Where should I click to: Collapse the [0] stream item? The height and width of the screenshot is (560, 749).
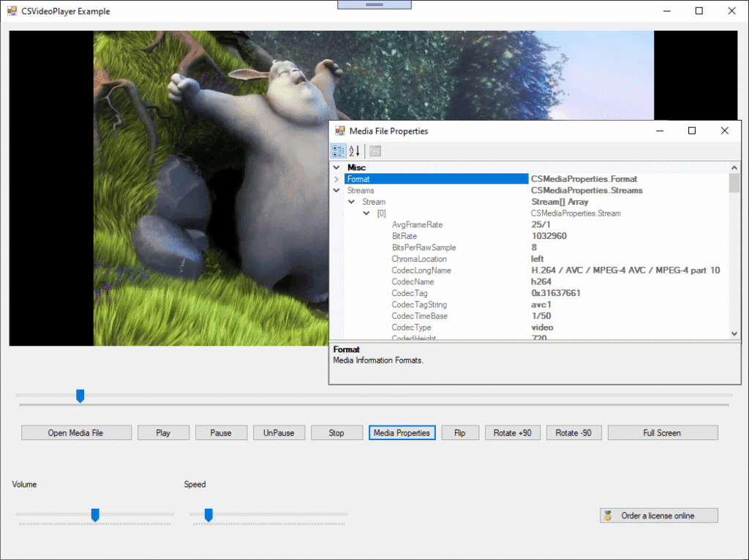point(366,213)
